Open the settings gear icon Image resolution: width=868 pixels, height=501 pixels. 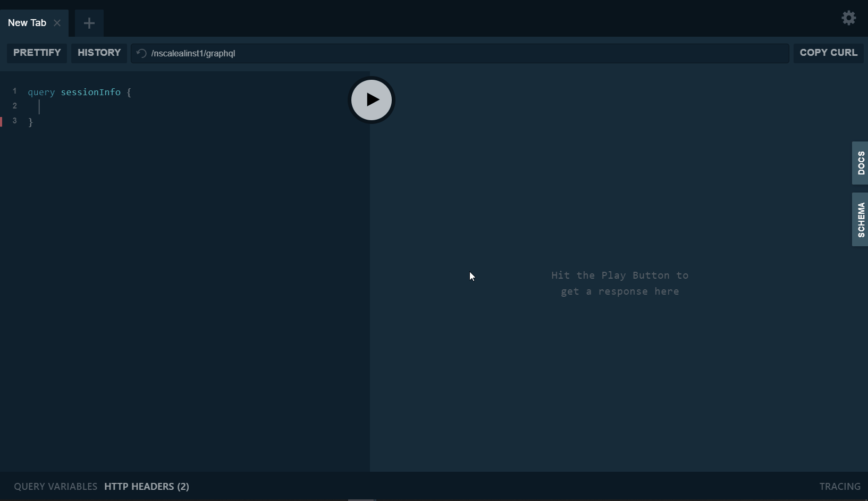[848, 18]
